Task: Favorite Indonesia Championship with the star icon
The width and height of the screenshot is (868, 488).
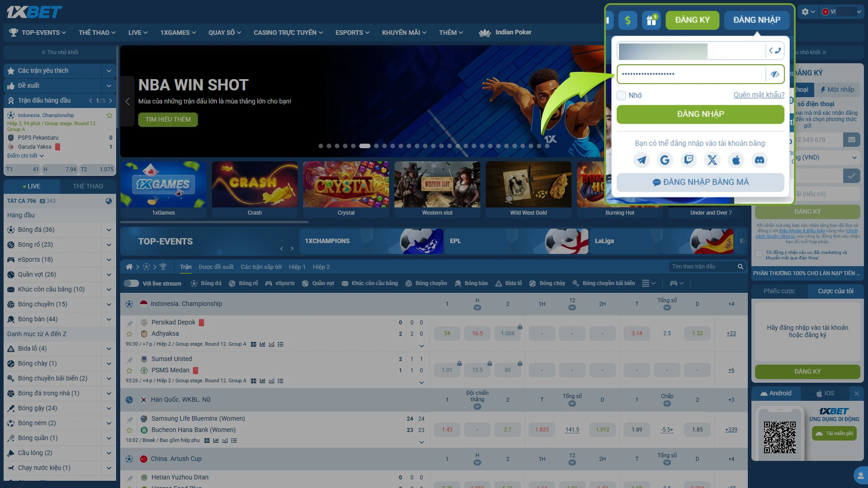Action: (x=109, y=115)
